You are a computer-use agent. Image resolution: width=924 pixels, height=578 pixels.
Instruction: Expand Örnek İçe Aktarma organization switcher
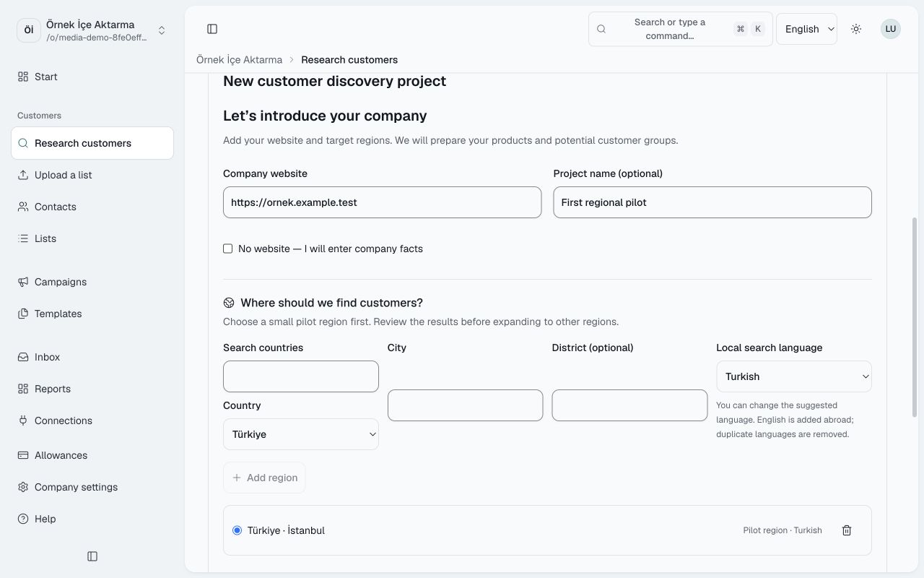pyautogui.click(x=92, y=30)
